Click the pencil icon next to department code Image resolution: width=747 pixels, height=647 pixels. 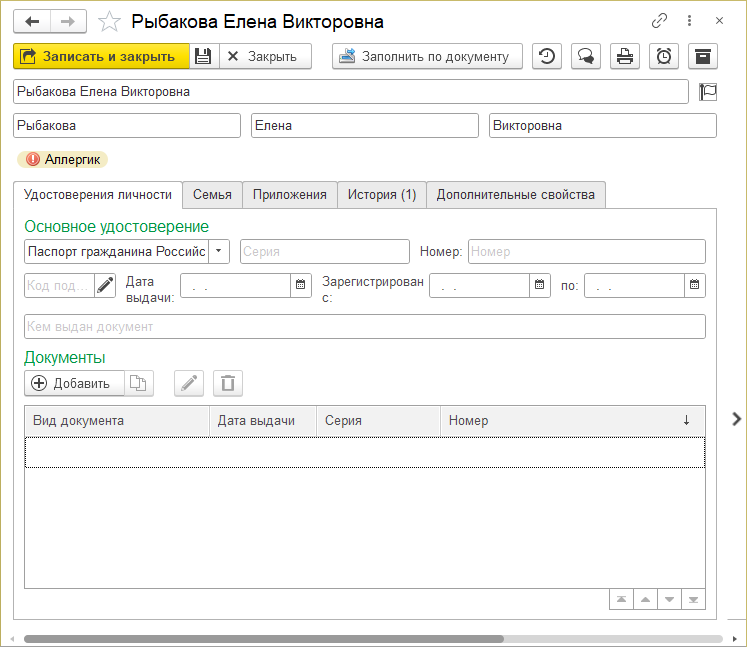105,285
